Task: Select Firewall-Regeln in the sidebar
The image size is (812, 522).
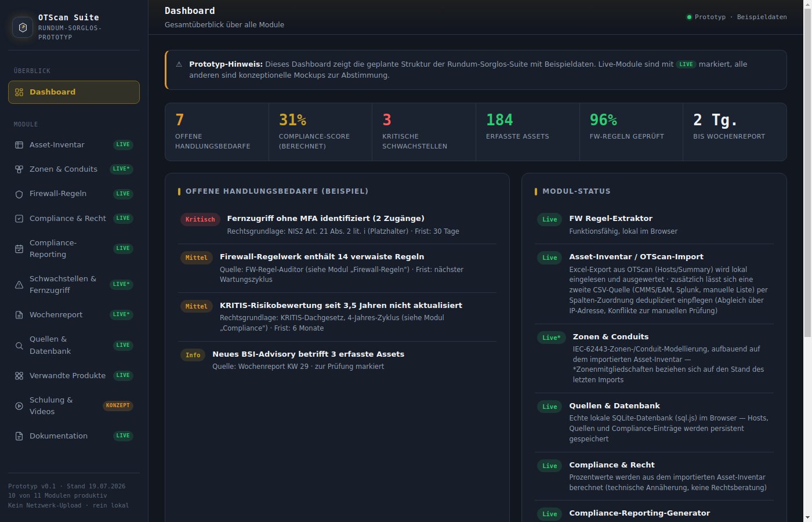Action: (74, 194)
